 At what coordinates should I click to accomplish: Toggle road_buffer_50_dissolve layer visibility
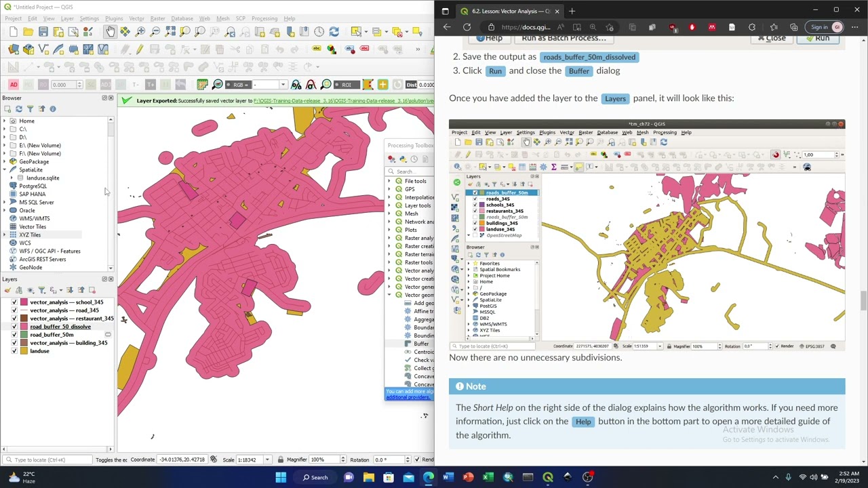14,327
